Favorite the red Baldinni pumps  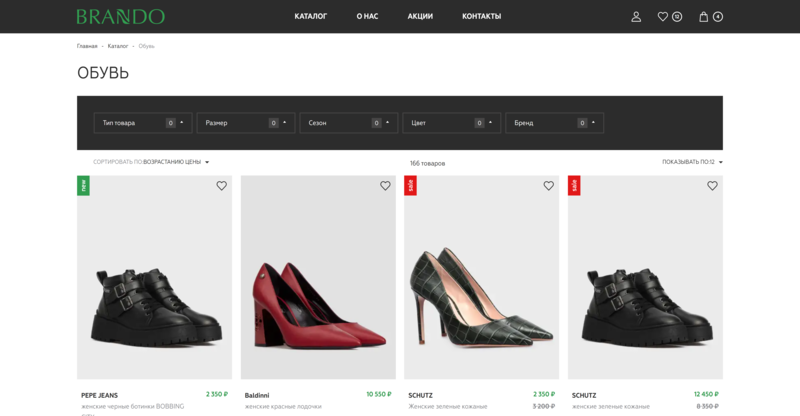pos(385,186)
